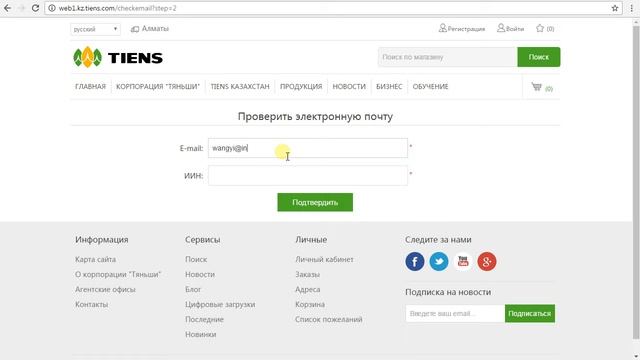The width and height of the screenshot is (640, 360).
Task: Open the Контакты footer link
Action: pos(91,304)
